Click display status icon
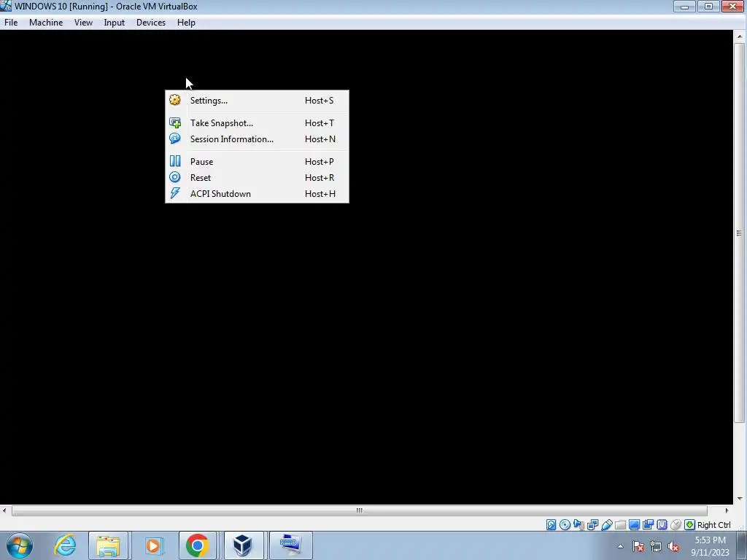The image size is (747, 560). [634, 525]
